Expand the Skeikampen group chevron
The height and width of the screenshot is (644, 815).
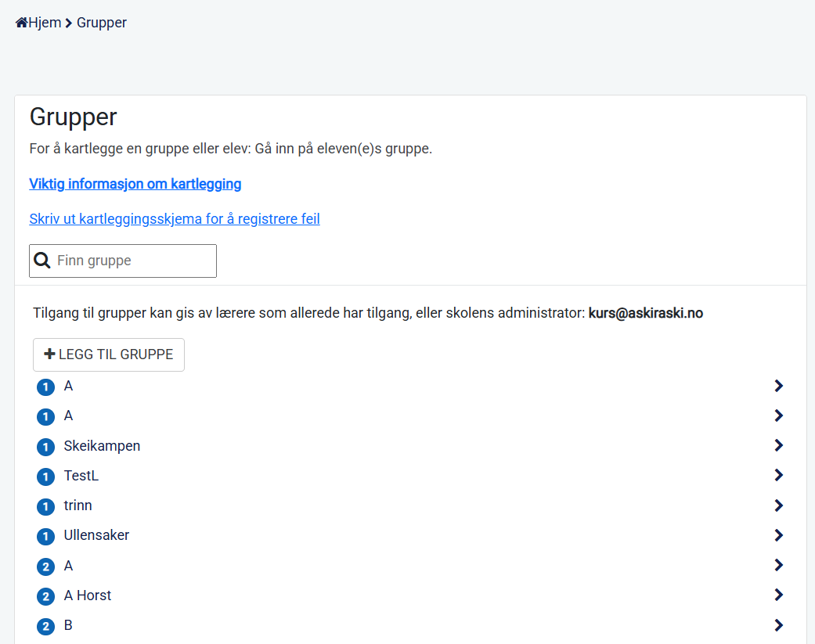778,445
